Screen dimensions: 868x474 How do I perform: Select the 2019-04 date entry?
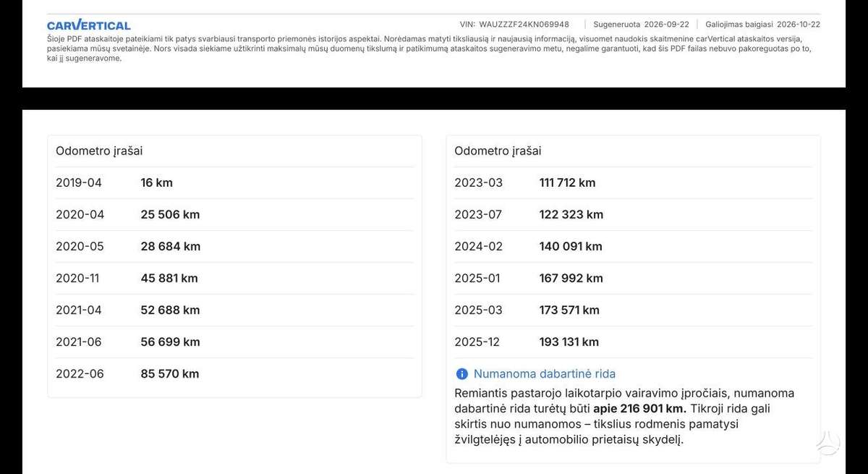pos(79,183)
